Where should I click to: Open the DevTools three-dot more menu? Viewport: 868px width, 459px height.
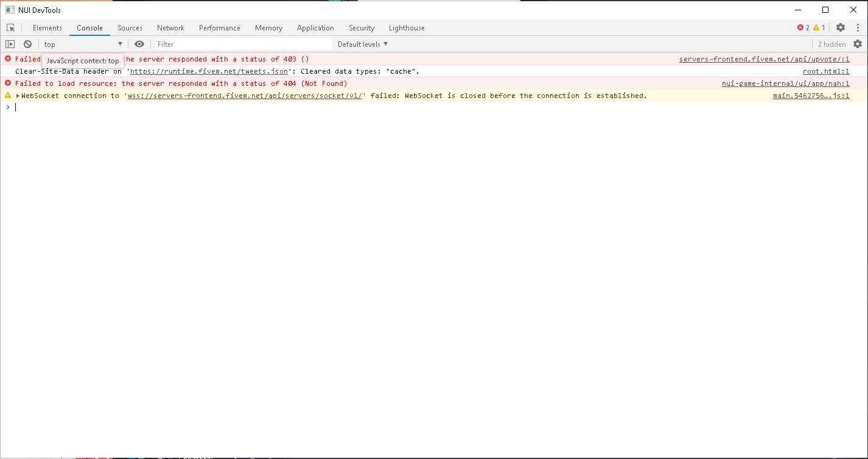coord(857,27)
